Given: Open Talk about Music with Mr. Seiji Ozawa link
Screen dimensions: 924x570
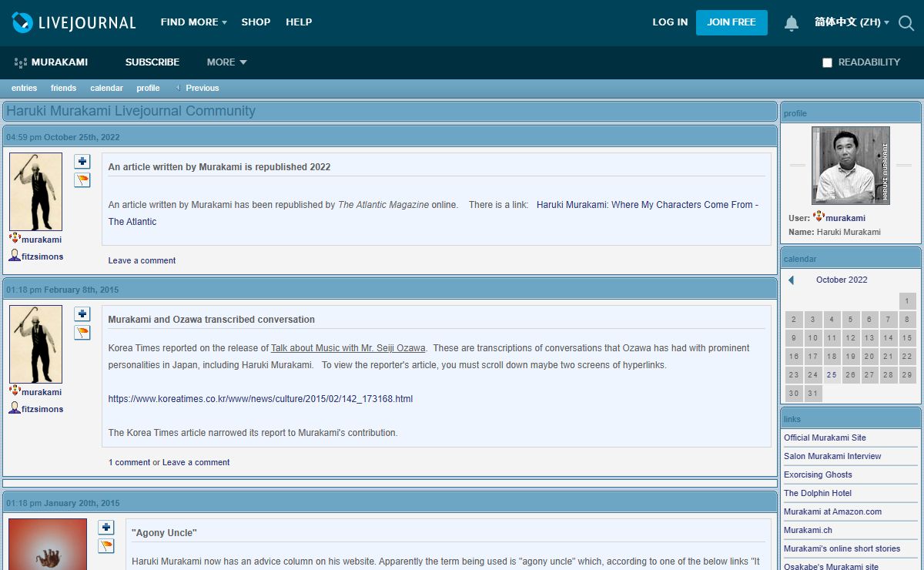Looking at the screenshot, I should 348,348.
